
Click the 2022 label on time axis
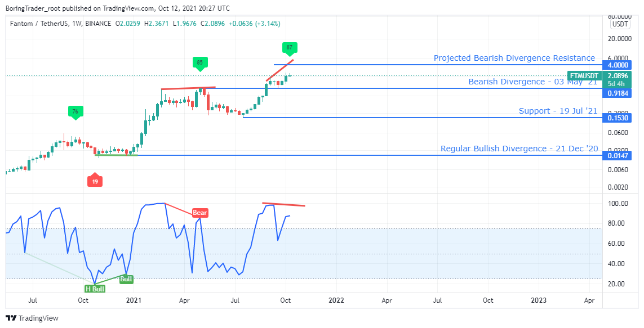336,300
